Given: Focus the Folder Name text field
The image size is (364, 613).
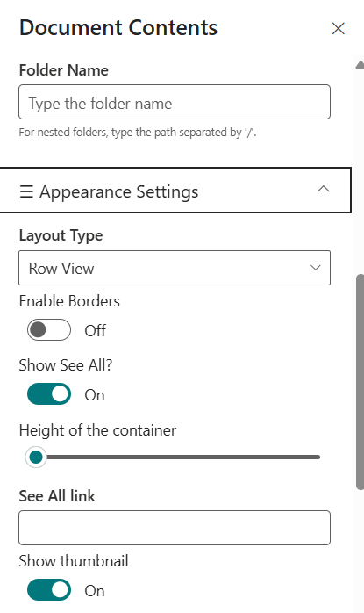Looking at the screenshot, I should click(175, 102).
